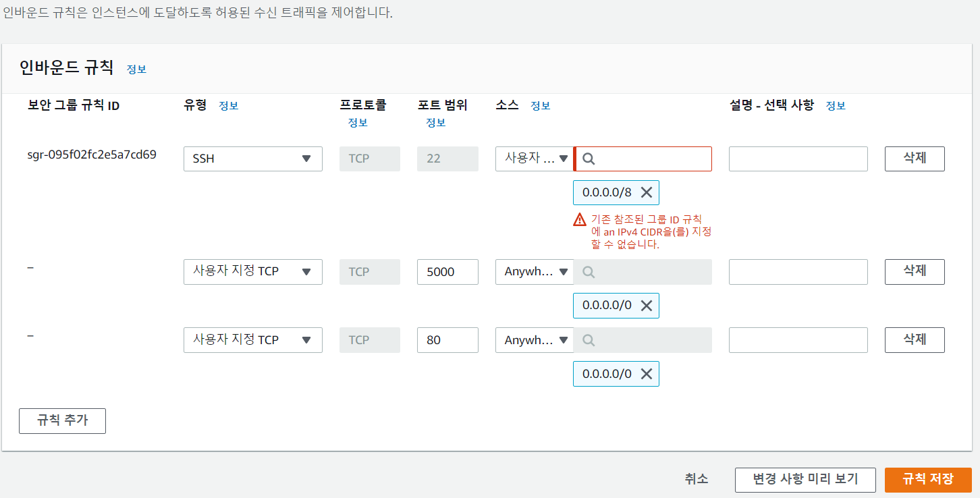The width and height of the screenshot is (980, 498).
Task: Click the port range field showing 80
Action: click(x=447, y=339)
